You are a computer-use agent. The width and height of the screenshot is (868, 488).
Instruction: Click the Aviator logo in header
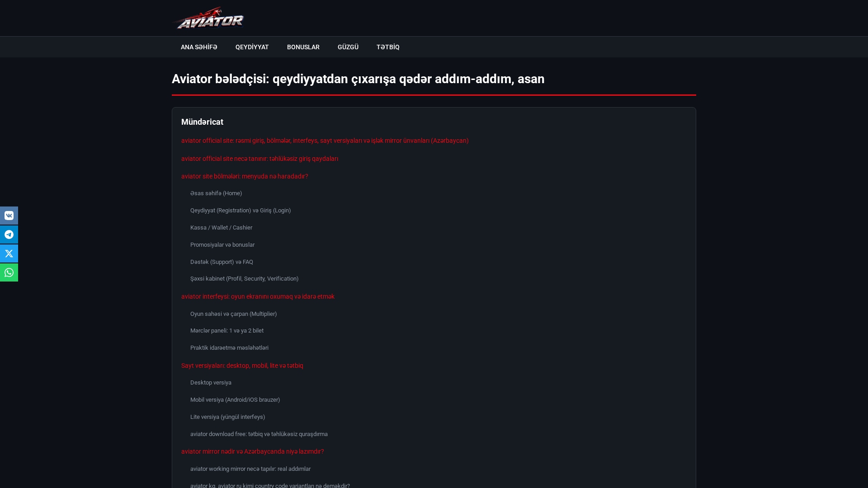coord(208,18)
